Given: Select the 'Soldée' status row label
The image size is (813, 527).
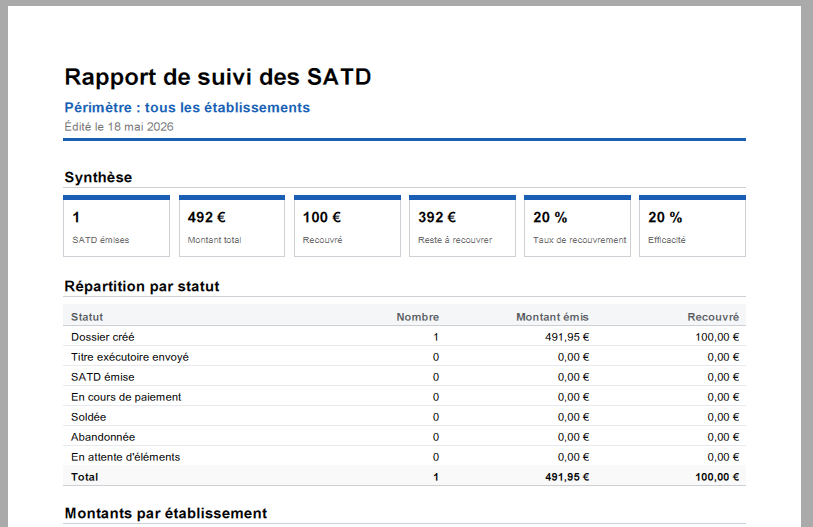Looking at the screenshot, I should coord(89,417).
